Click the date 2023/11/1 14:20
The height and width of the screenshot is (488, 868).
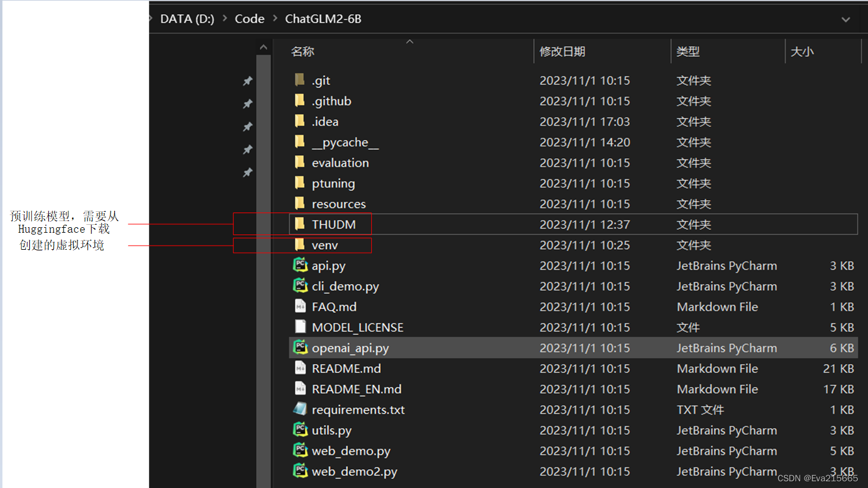point(585,142)
